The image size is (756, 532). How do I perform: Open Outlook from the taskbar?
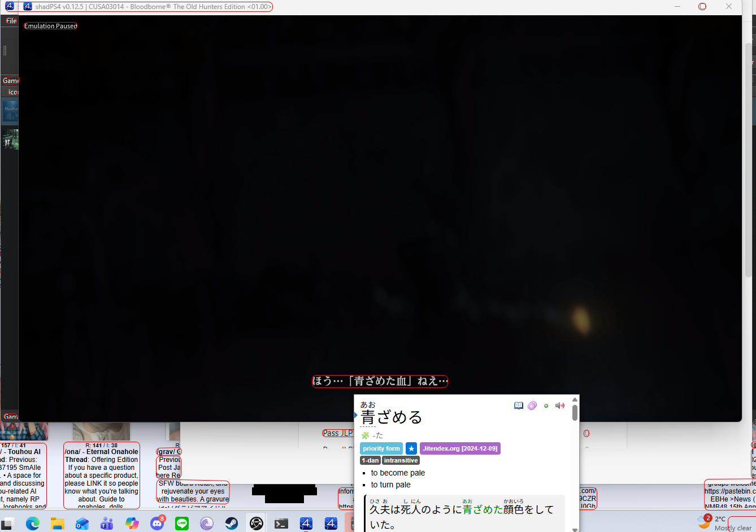coord(82,524)
